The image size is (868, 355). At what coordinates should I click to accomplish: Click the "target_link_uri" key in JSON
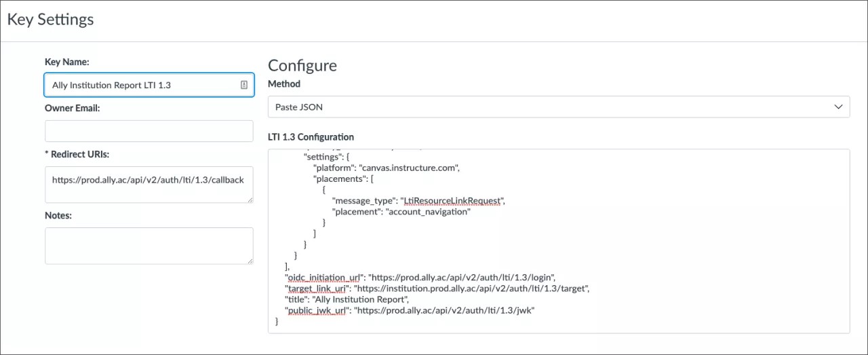pyautogui.click(x=316, y=288)
